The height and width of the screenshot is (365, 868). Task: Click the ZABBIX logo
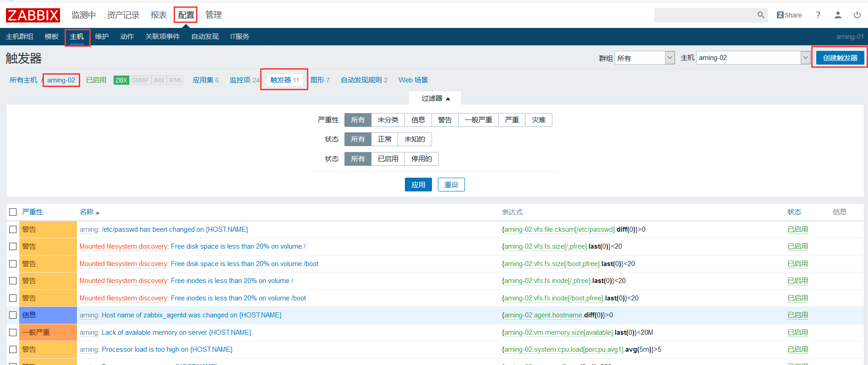(x=33, y=15)
